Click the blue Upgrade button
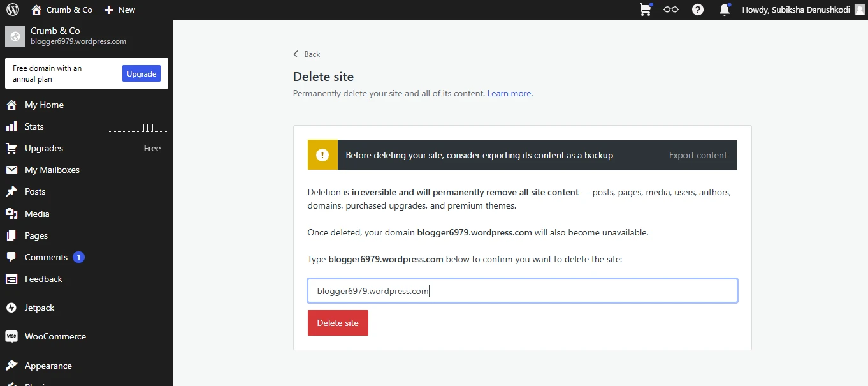 141,74
